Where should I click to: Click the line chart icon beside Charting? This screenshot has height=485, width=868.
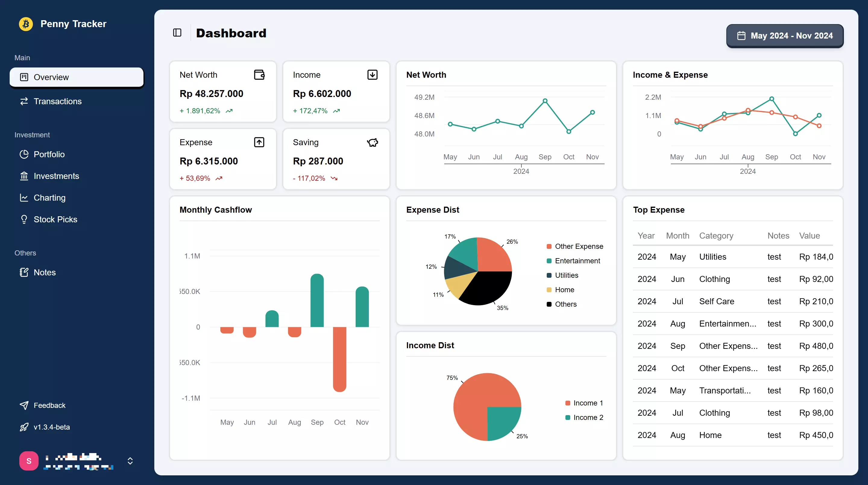click(24, 198)
